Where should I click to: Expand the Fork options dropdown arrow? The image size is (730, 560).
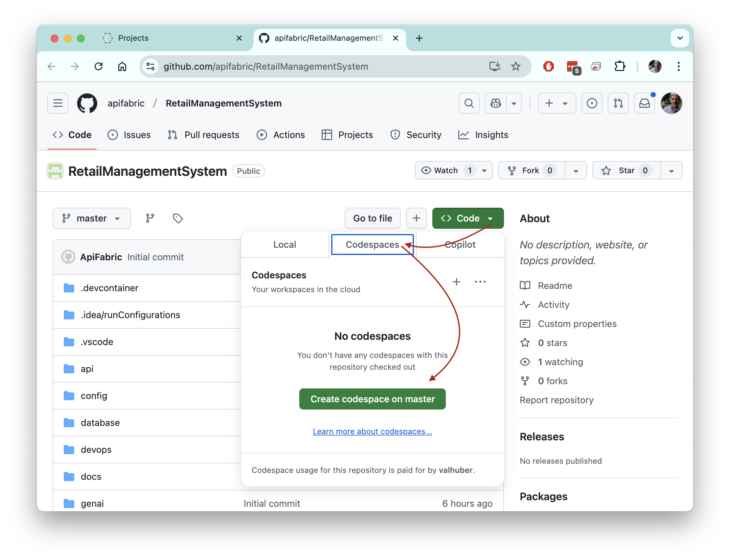coord(575,171)
